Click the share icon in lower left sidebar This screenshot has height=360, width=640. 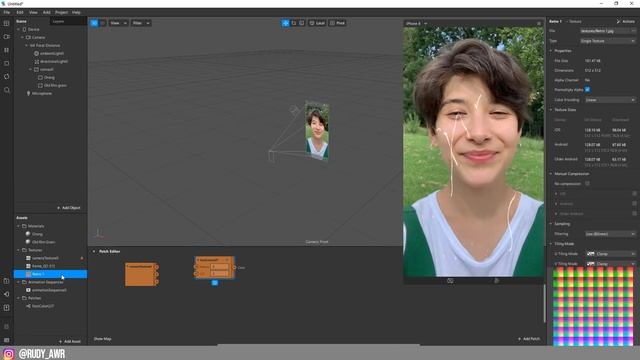[7, 294]
